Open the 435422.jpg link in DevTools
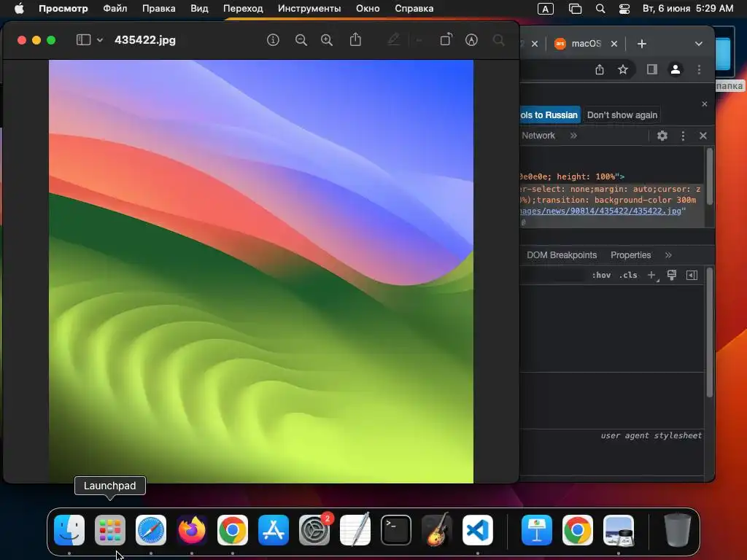The height and width of the screenshot is (560, 747). [x=601, y=211]
